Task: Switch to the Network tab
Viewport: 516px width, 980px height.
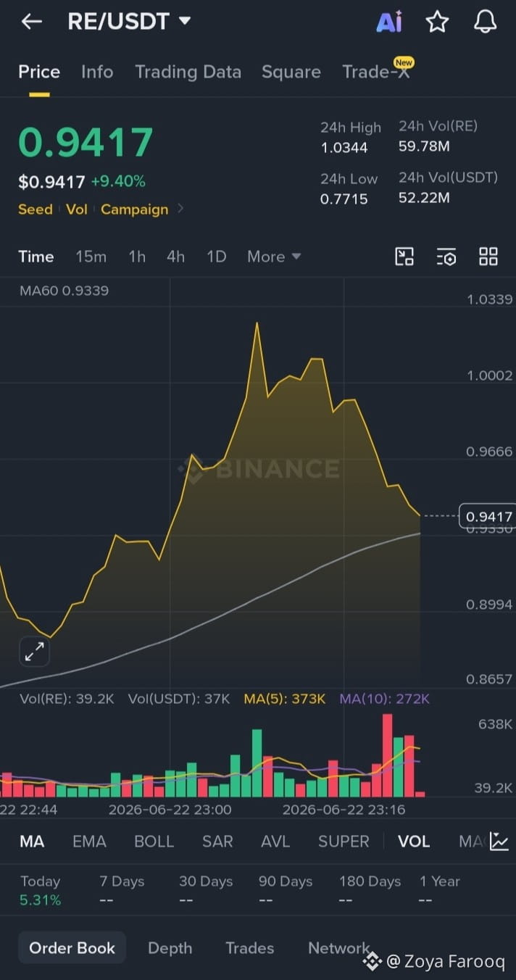Action: click(339, 948)
